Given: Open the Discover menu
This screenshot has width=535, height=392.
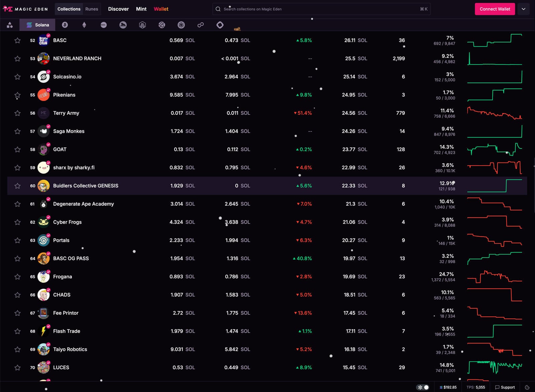Looking at the screenshot, I should 118,9.
